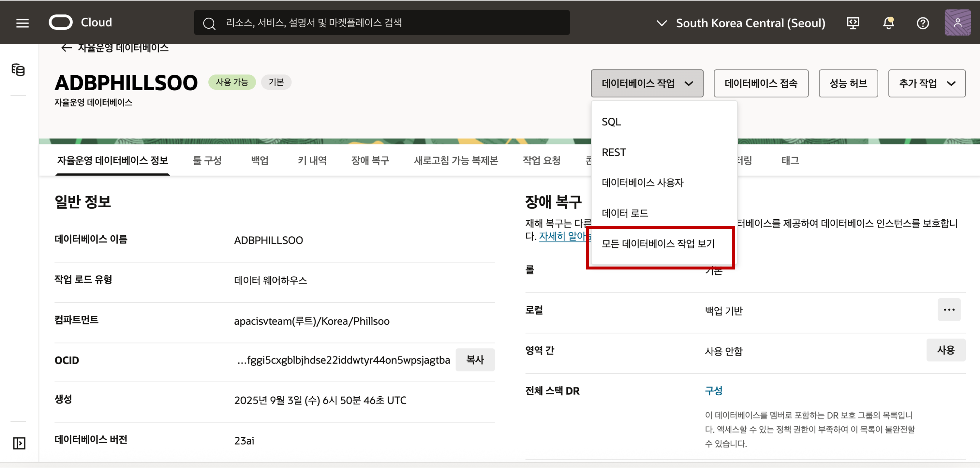
Task: Switch to the 툴 구성 tab
Action: [x=207, y=161]
